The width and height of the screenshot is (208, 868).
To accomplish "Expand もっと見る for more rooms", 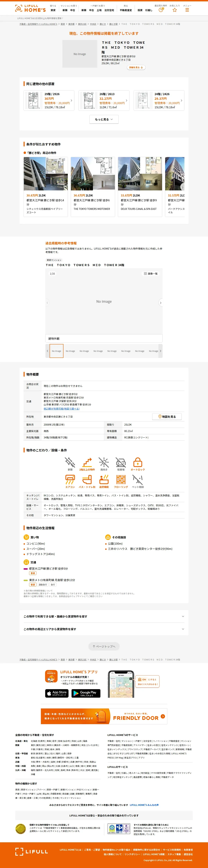I will pos(104,119).
